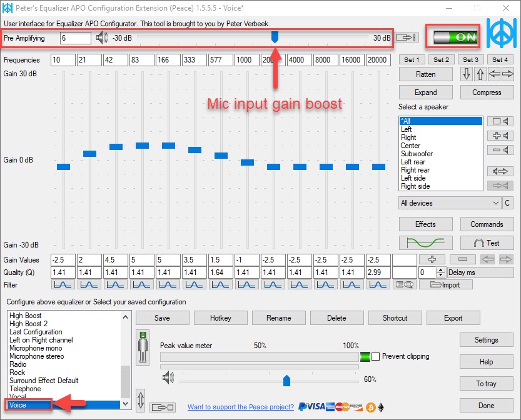Minimize Peace To tray
The height and width of the screenshot is (420, 521).
[x=487, y=384]
